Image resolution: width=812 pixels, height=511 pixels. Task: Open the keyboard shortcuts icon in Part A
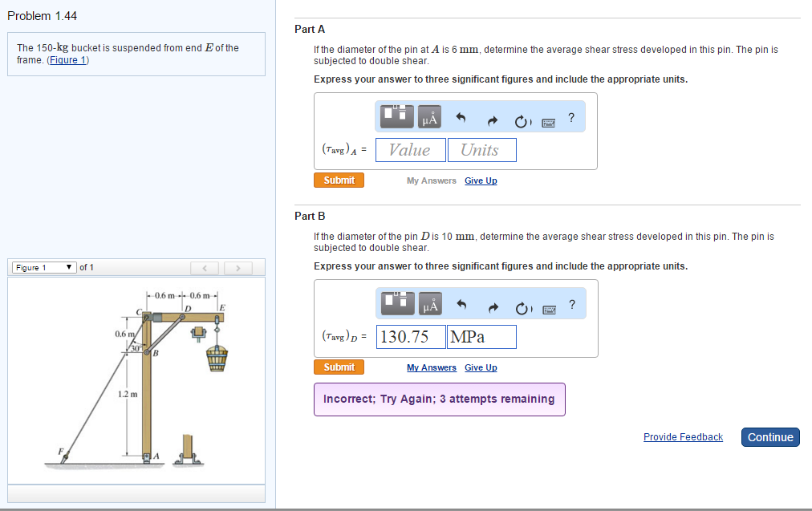549,120
